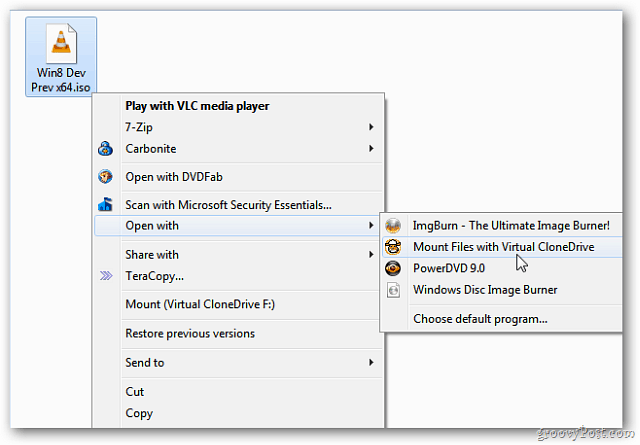Select Mount Files with Virtual CloneDrive

(502, 247)
